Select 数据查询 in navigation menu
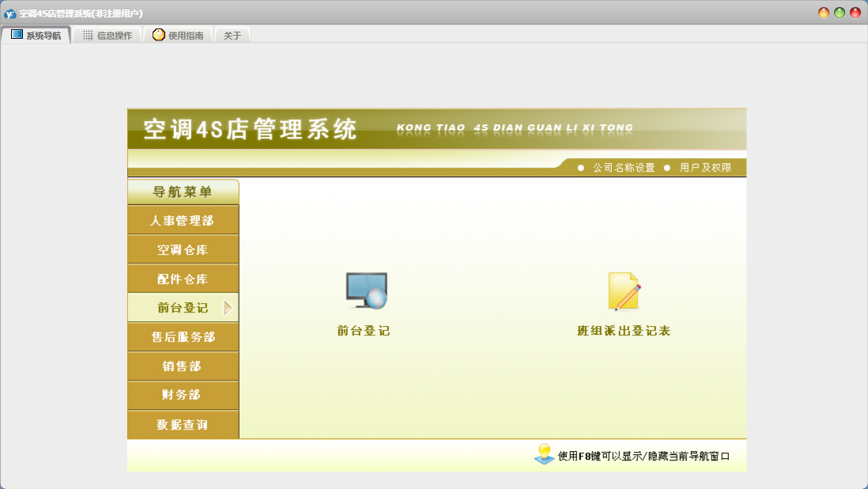This screenshot has width=868, height=489. (183, 424)
